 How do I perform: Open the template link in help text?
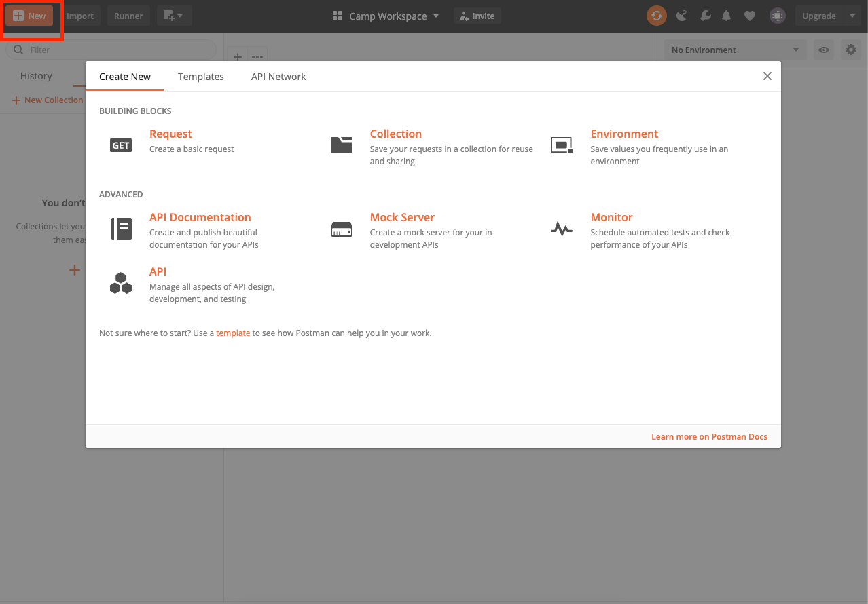click(x=233, y=333)
